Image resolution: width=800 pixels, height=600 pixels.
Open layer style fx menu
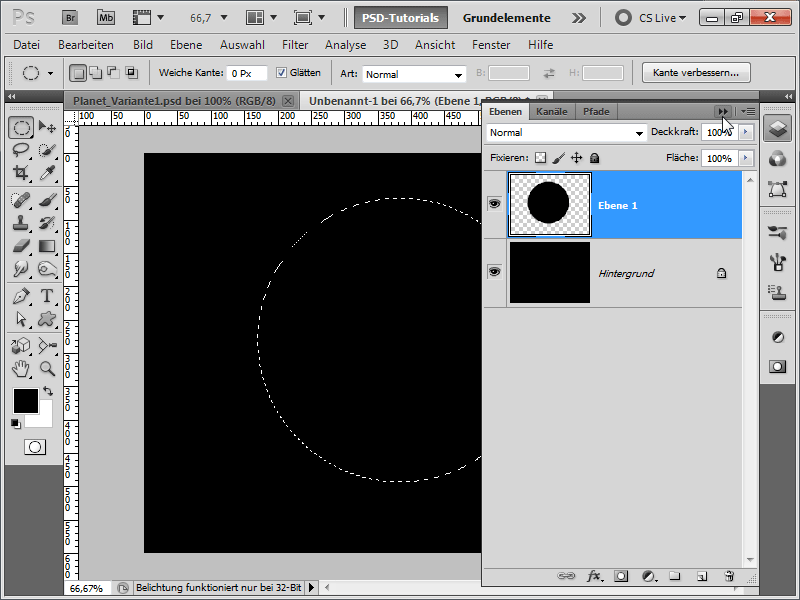pos(594,576)
